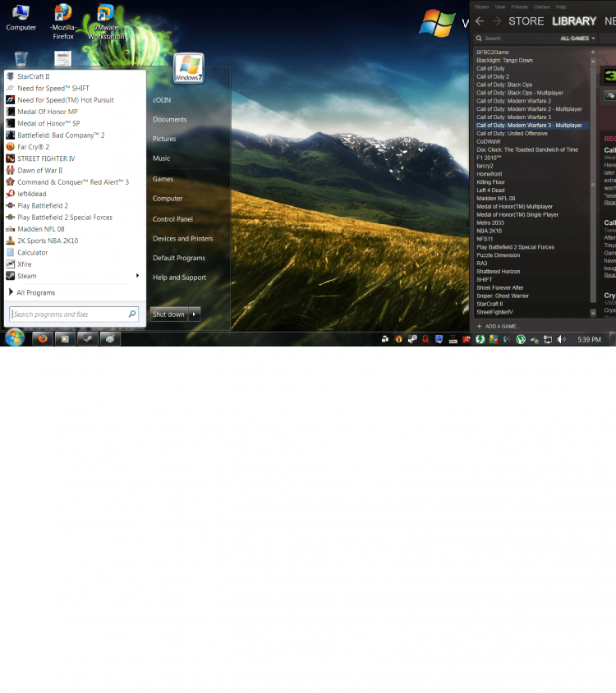616x693 pixels.
Task: Start Play Battlefield 2 Special Forces in Start menu
Action: [x=65, y=218]
